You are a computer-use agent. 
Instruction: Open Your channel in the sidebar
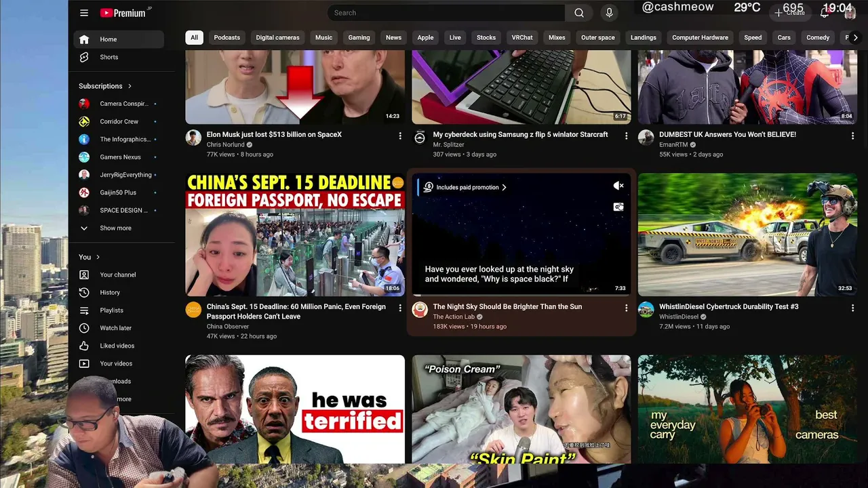[119, 274]
